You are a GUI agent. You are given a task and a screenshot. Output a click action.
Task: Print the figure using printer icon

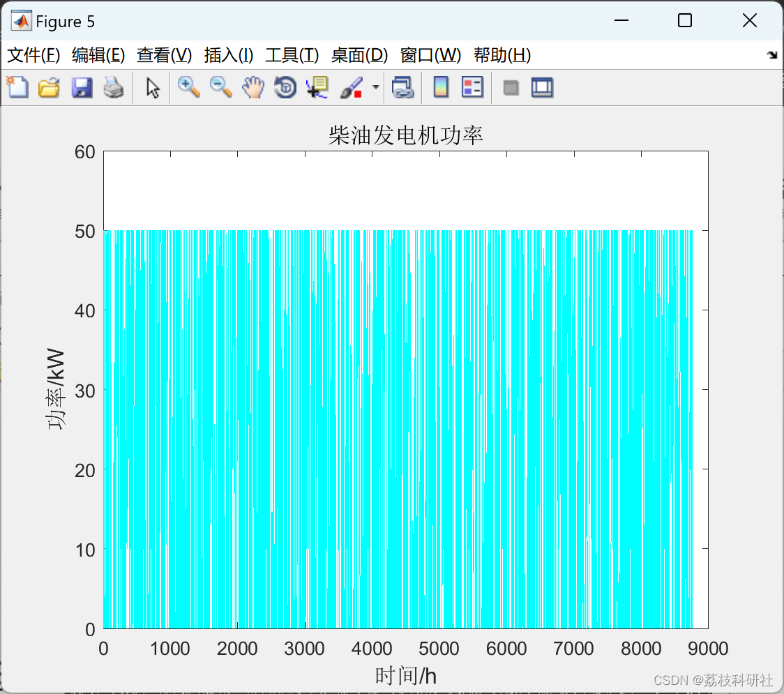point(114,87)
